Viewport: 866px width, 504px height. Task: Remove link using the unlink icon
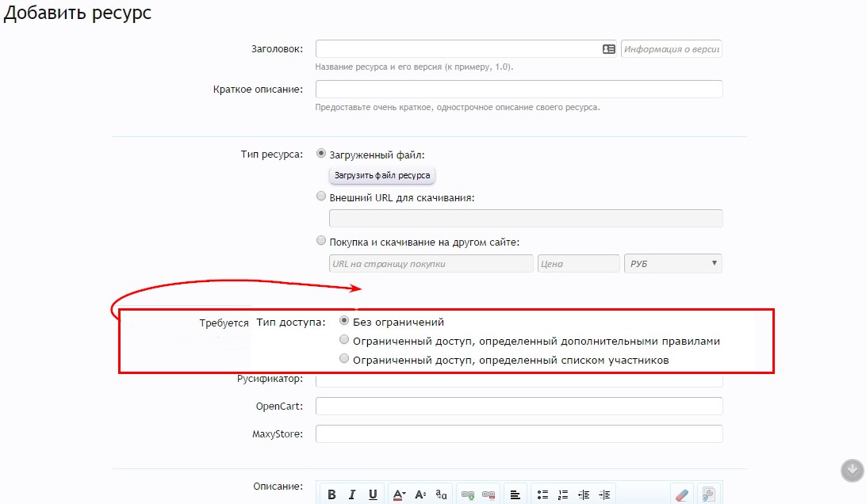[489, 494]
